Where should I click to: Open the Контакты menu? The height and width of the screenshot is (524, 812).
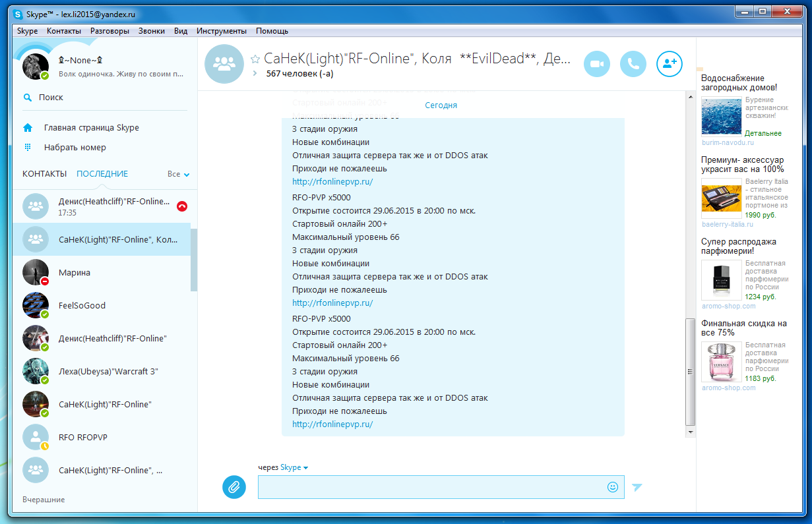click(64, 31)
